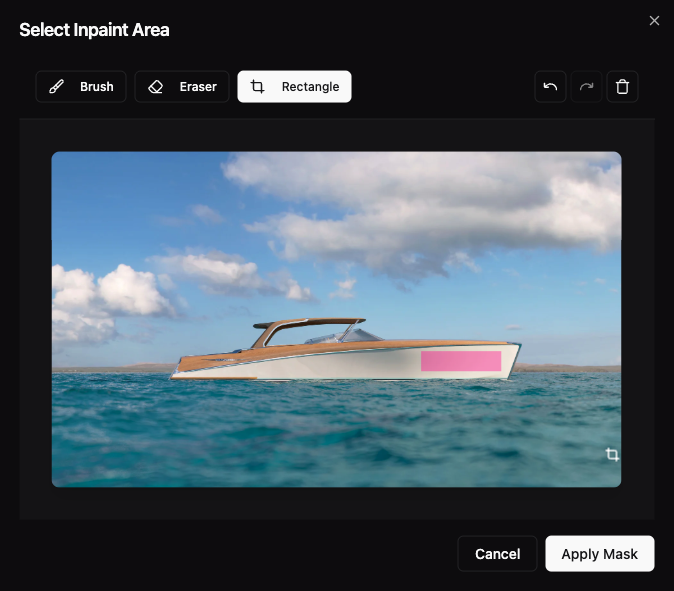The height and width of the screenshot is (591, 674).
Task: Switch to the Eraser tool
Action: 182,87
